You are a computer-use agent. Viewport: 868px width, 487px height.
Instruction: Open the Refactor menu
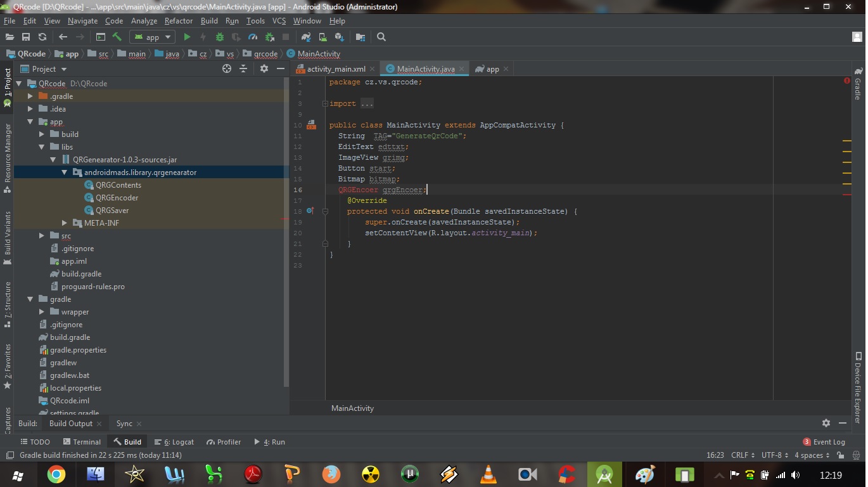(178, 21)
